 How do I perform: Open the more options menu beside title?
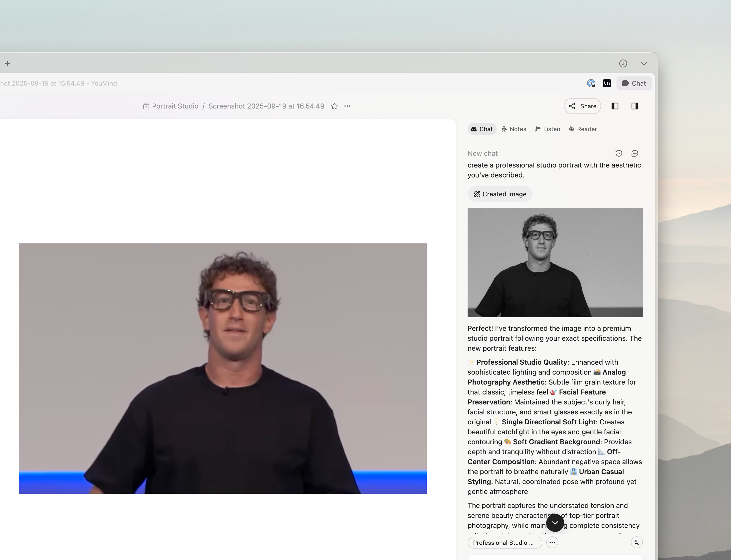[x=347, y=106]
